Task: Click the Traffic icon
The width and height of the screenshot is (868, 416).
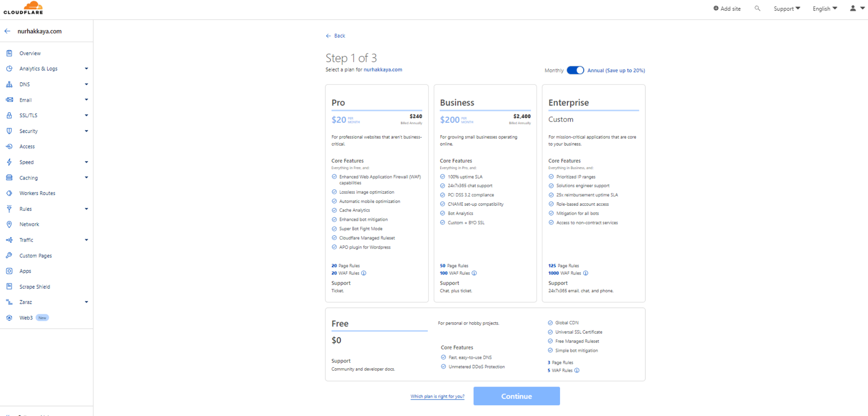Action: click(x=9, y=240)
